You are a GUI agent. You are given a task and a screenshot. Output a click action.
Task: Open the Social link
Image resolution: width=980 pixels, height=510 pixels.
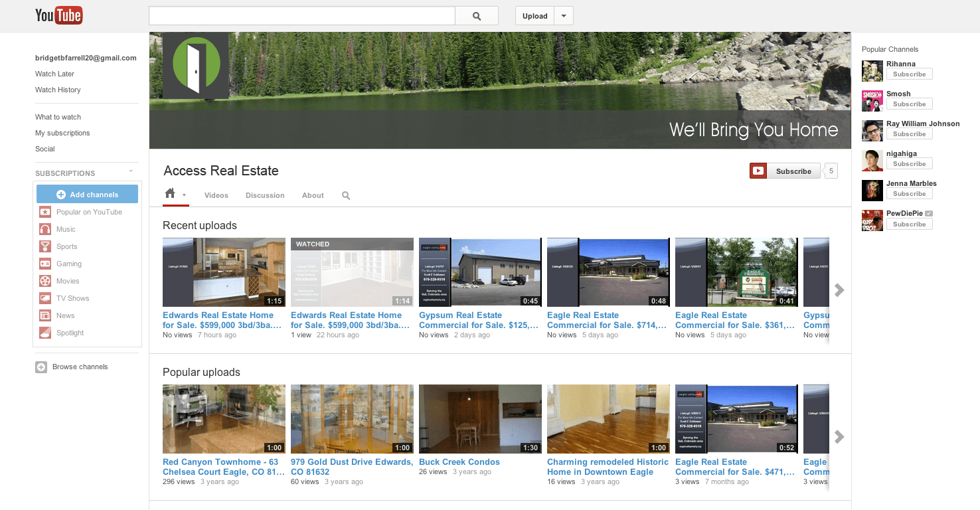[x=45, y=149]
